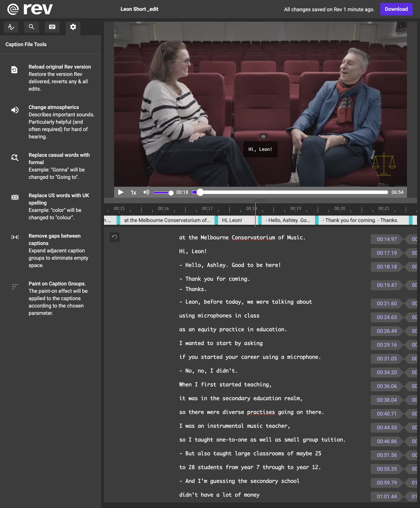
Task: Click the line 'using microphones in class'
Action: [219, 316]
